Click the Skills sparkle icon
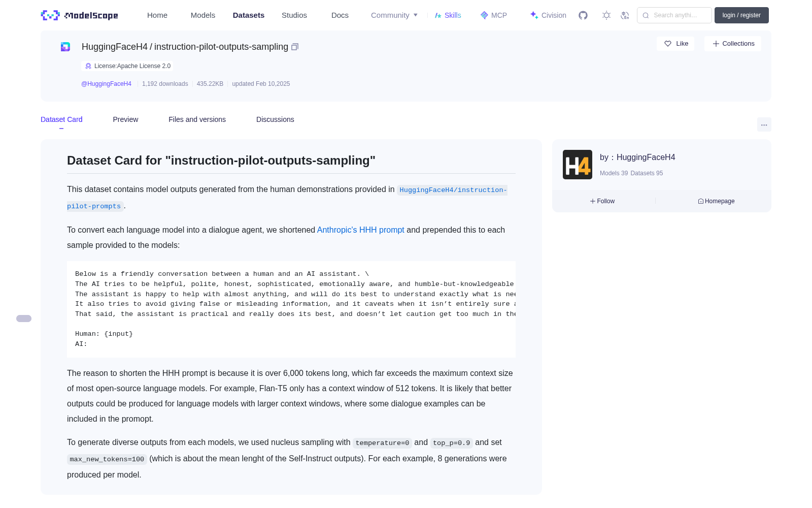 click(438, 15)
